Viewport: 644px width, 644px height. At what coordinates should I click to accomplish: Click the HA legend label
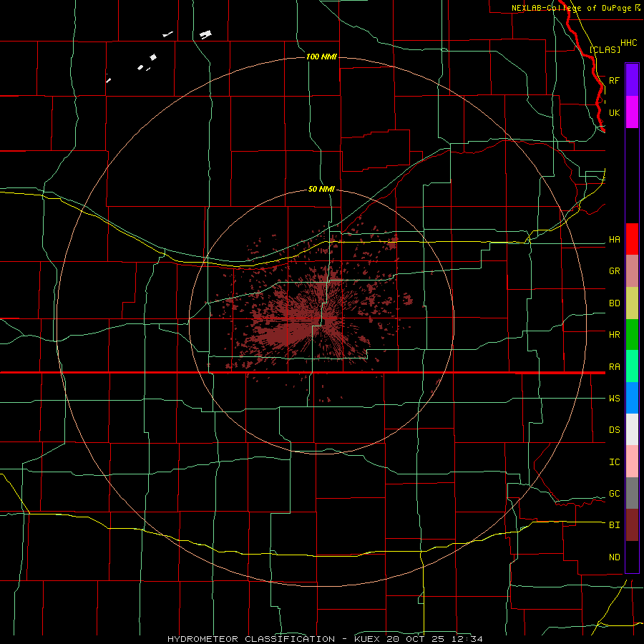point(614,240)
